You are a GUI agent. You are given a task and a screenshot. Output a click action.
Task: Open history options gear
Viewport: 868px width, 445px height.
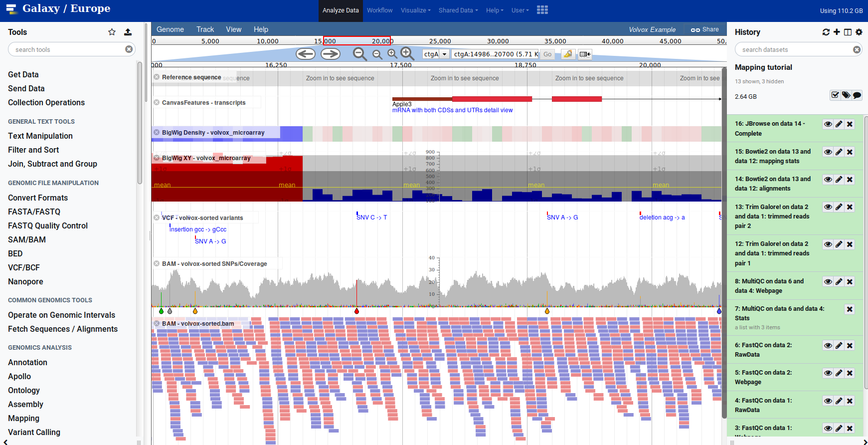[x=859, y=32]
